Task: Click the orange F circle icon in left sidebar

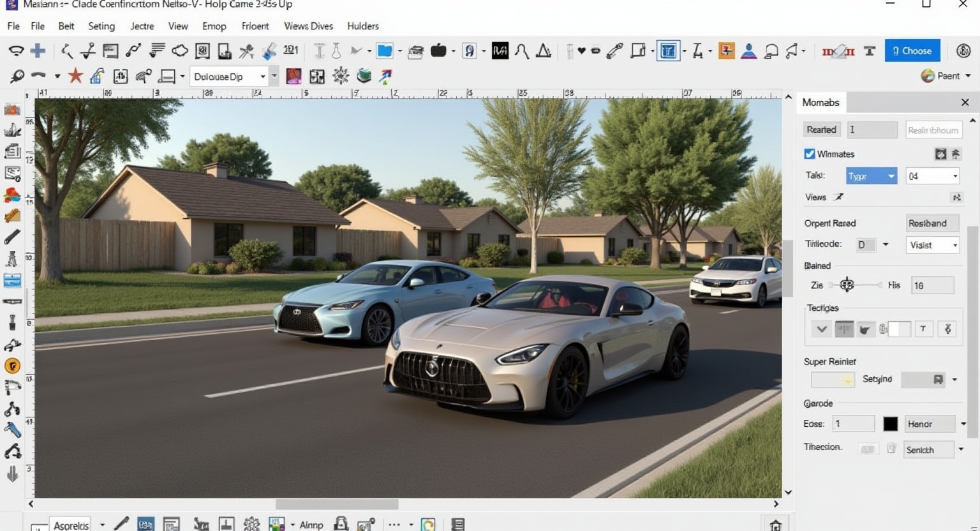Action: [x=12, y=366]
